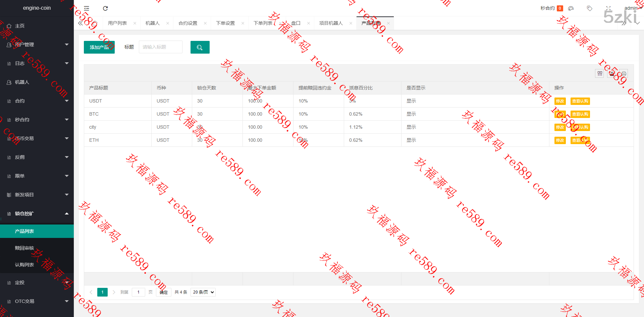Click 查看认购 for the BTC row
Viewport: 644px width, 317px height.
(x=580, y=114)
